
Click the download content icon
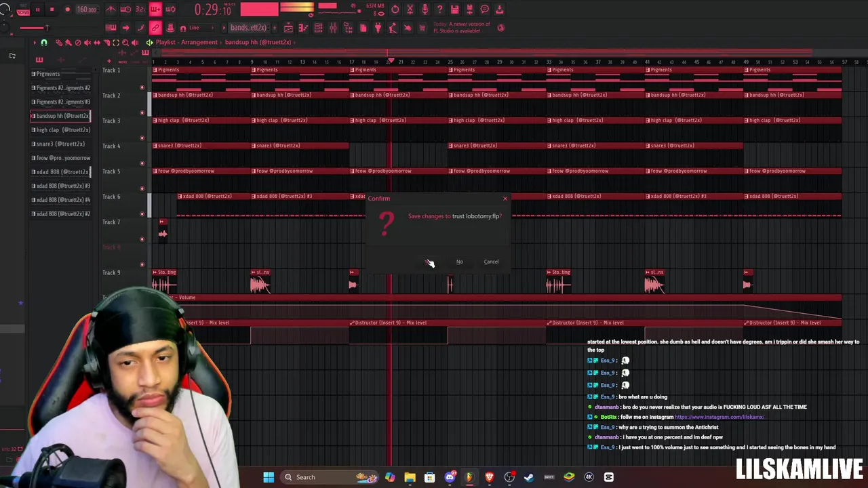500,9
